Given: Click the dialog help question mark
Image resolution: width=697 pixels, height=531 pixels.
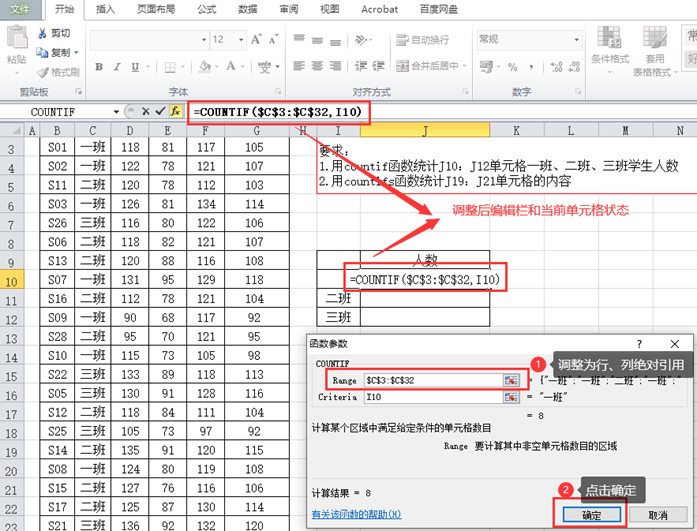Looking at the screenshot, I should (x=639, y=344).
